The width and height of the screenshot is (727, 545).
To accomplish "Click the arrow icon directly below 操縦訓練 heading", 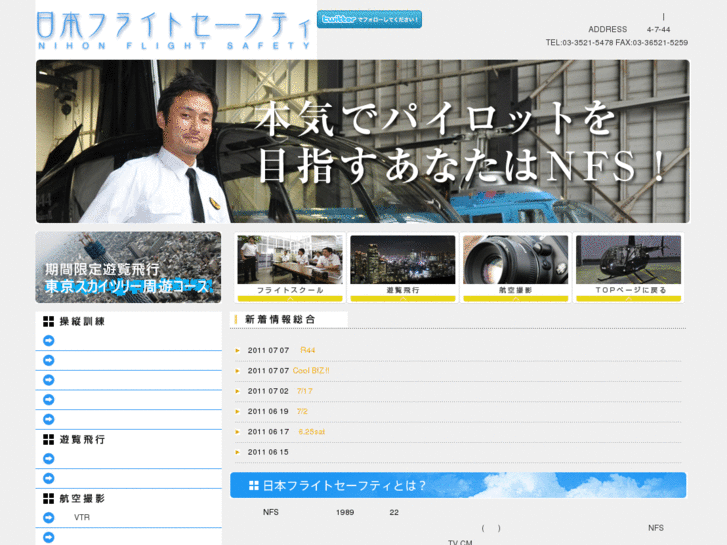I will tap(49, 341).
